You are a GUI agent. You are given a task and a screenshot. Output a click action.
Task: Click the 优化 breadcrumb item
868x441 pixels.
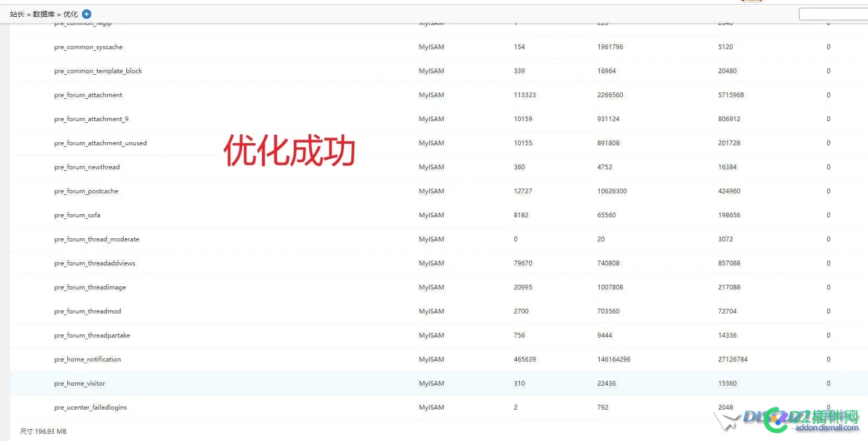pos(70,14)
